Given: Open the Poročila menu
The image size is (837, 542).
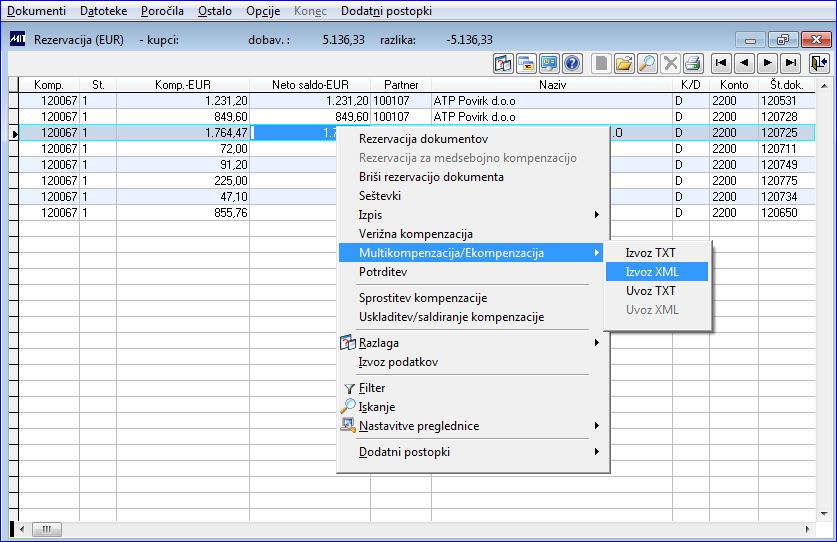Looking at the screenshot, I should point(162,11).
